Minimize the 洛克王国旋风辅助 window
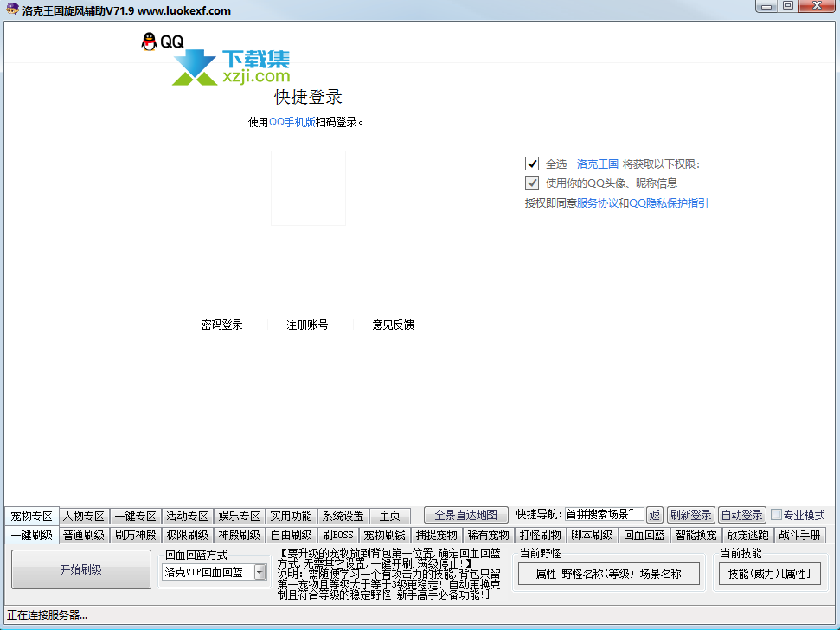840x630 pixels. tap(766, 6)
